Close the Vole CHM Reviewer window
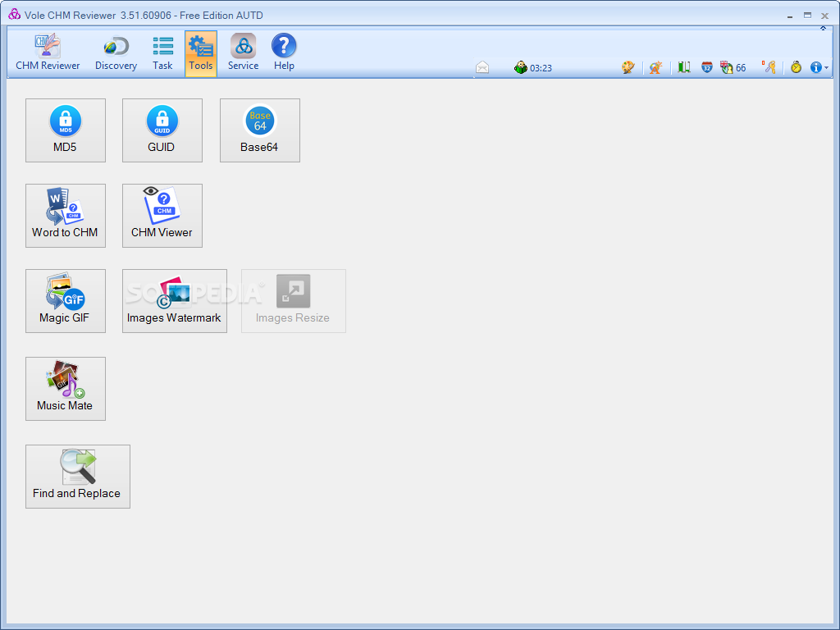840x630 pixels. tap(825, 16)
